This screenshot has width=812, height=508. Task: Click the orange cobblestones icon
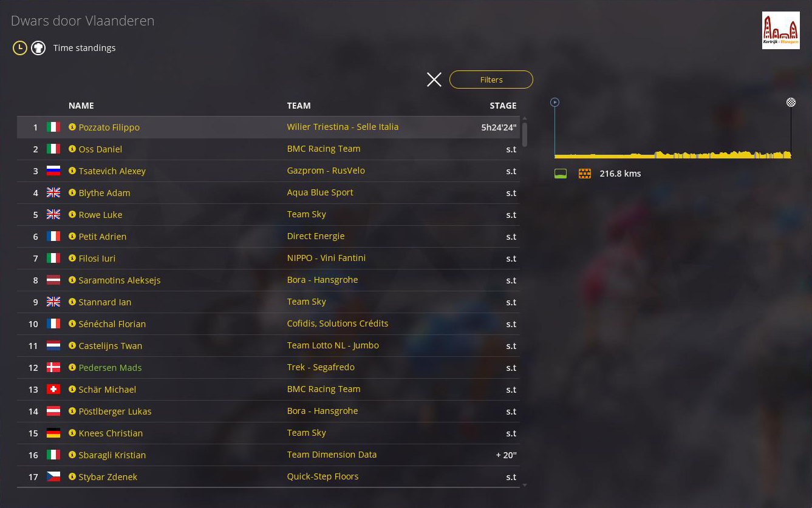[585, 174]
